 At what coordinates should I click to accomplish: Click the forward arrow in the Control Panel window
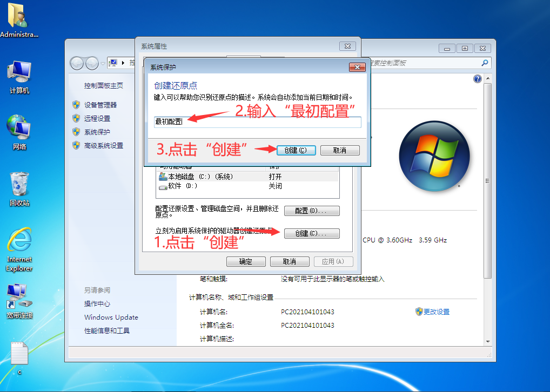click(92, 64)
